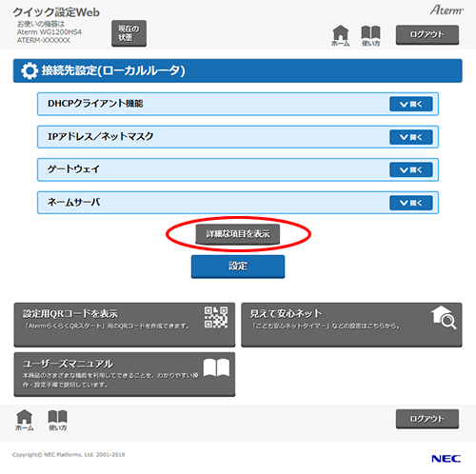476x474 pixels.
Task: Expand the ネームサーバ section
Action: coord(411,203)
